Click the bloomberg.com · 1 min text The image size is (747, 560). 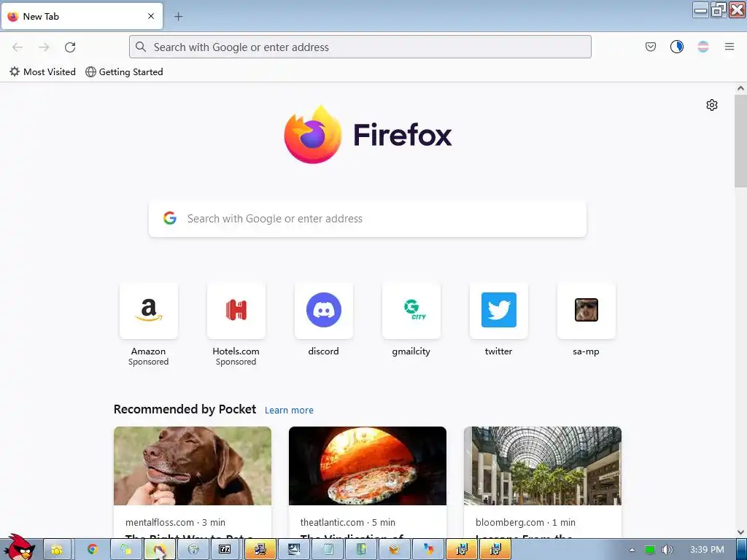pos(525,522)
